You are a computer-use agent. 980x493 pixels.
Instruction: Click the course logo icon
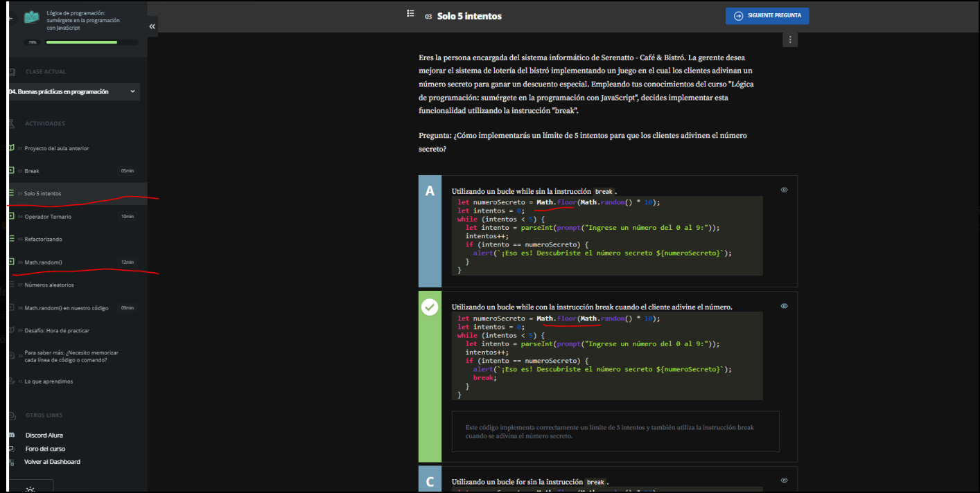point(32,17)
